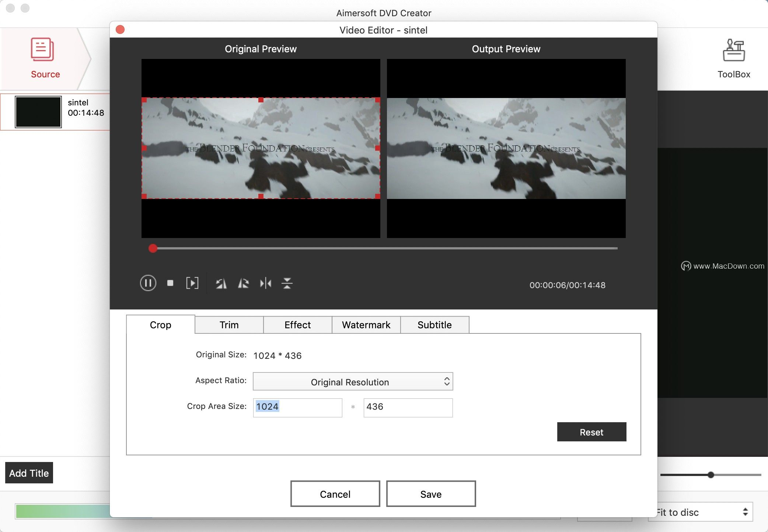Click the Add Title button
This screenshot has height=532, width=768.
click(29, 473)
